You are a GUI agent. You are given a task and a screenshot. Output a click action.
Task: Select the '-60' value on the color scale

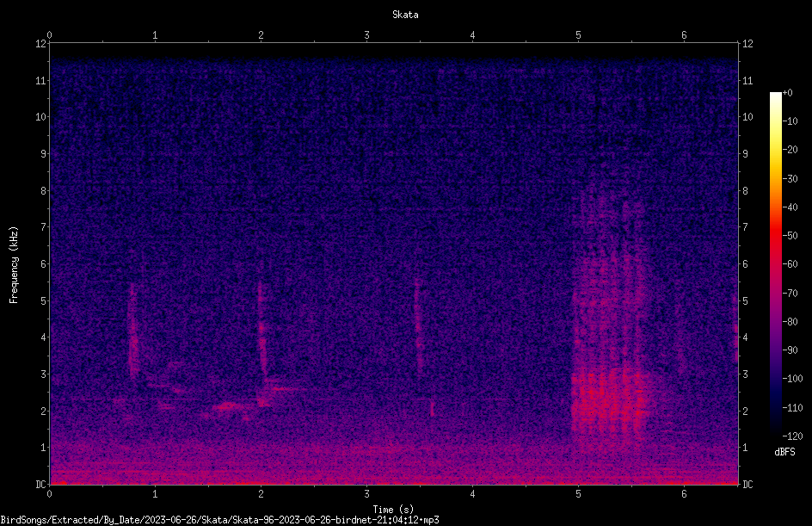click(x=790, y=264)
